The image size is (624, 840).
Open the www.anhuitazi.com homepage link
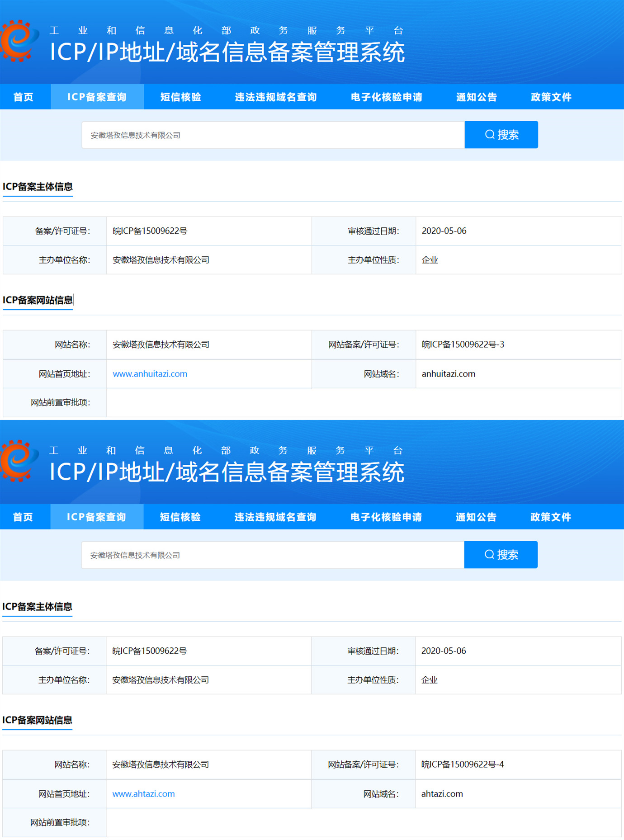click(150, 374)
